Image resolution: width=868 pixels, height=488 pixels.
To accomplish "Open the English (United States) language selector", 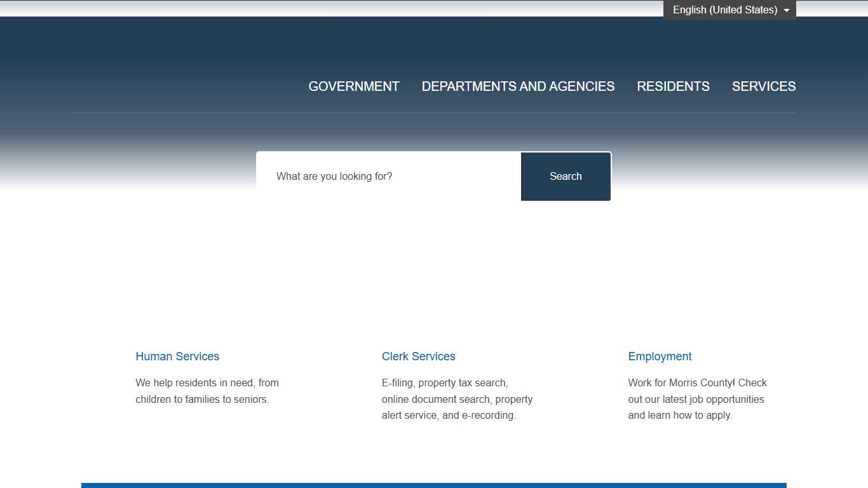I will pos(724,10).
